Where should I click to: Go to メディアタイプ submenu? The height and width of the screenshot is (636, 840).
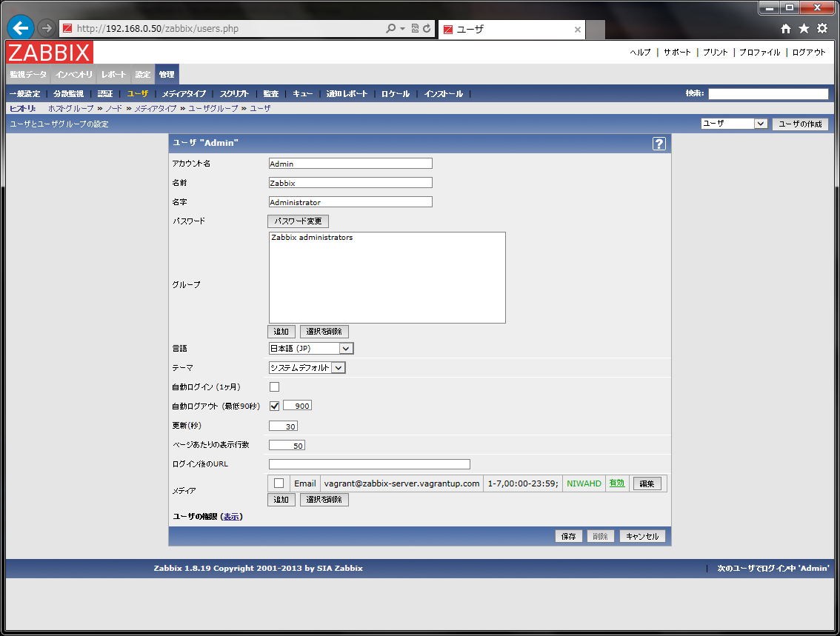tap(184, 94)
